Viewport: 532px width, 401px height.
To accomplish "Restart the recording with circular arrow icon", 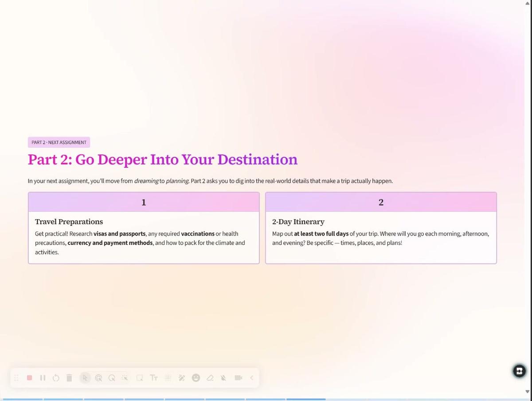I will (56, 378).
